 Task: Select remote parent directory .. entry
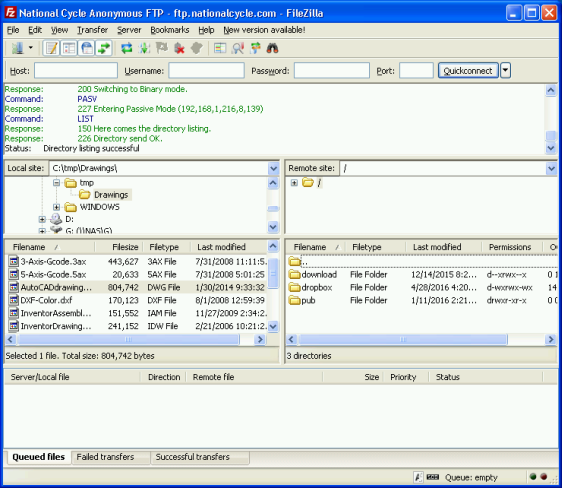(422, 262)
